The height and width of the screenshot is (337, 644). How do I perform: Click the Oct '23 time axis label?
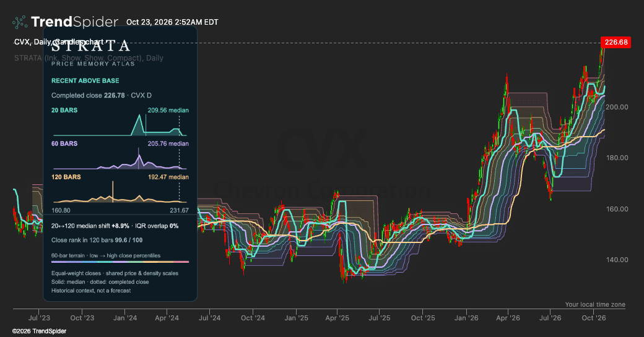point(82,318)
